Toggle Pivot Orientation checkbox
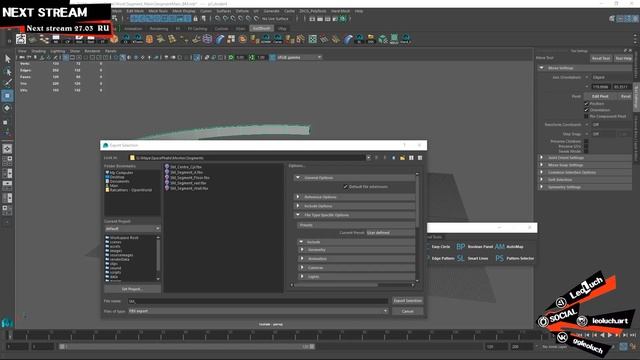Viewport: 640px width, 360px height. 587,110
